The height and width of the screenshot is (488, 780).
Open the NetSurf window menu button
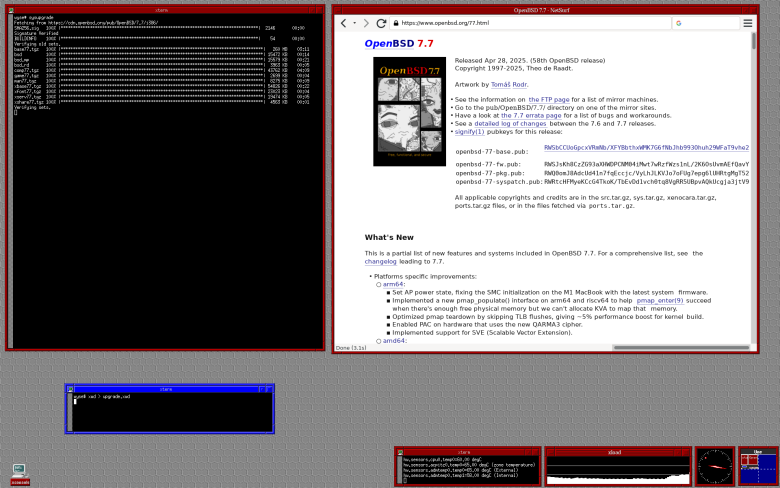(337, 10)
